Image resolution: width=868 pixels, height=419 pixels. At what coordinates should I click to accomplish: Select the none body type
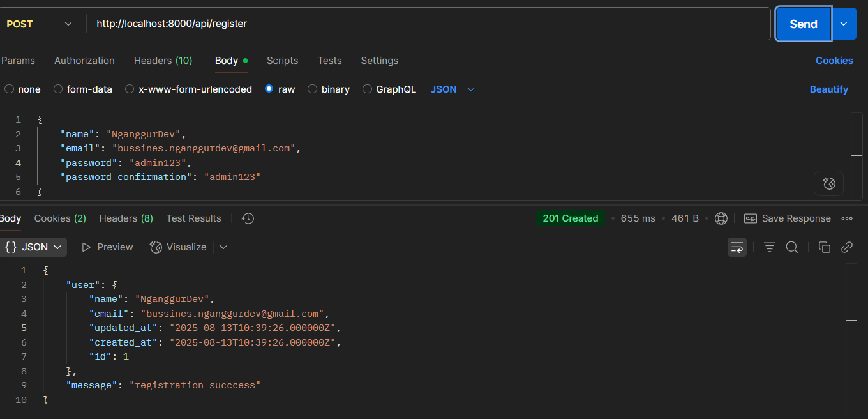tap(22, 89)
